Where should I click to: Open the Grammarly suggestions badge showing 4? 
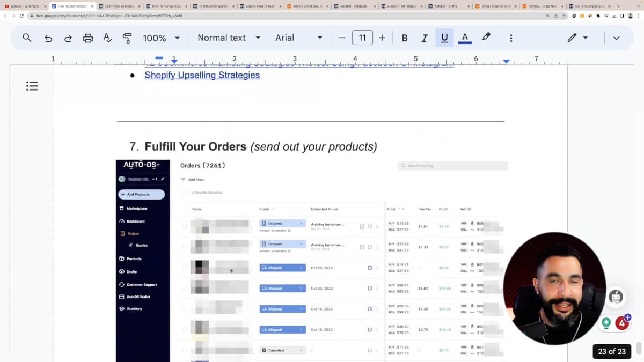tap(621, 323)
